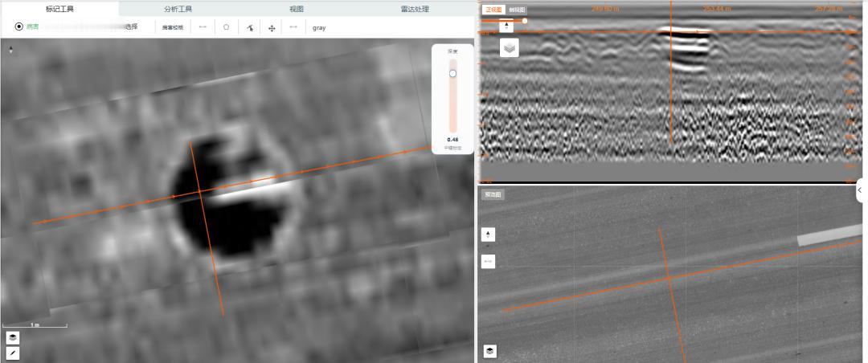Viewport: 868px width, 363px height.
Task: Select the pointer pick tool
Action: pos(250,27)
